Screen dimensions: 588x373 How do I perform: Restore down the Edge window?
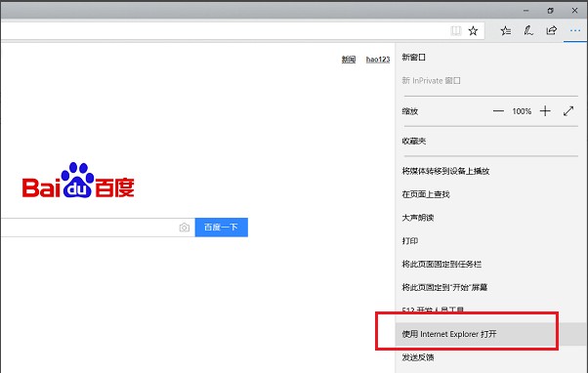pyautogui.click(x=550, y=11)
